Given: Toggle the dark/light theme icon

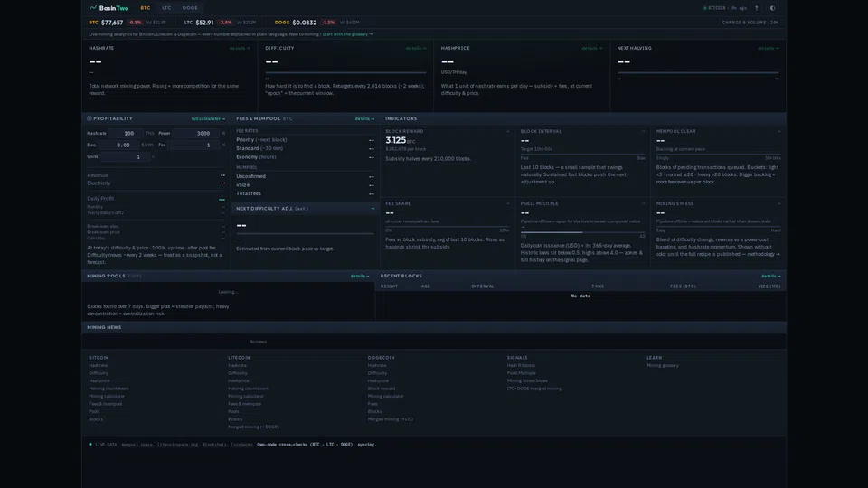Looking at the screenshot, I should [773, 8].
